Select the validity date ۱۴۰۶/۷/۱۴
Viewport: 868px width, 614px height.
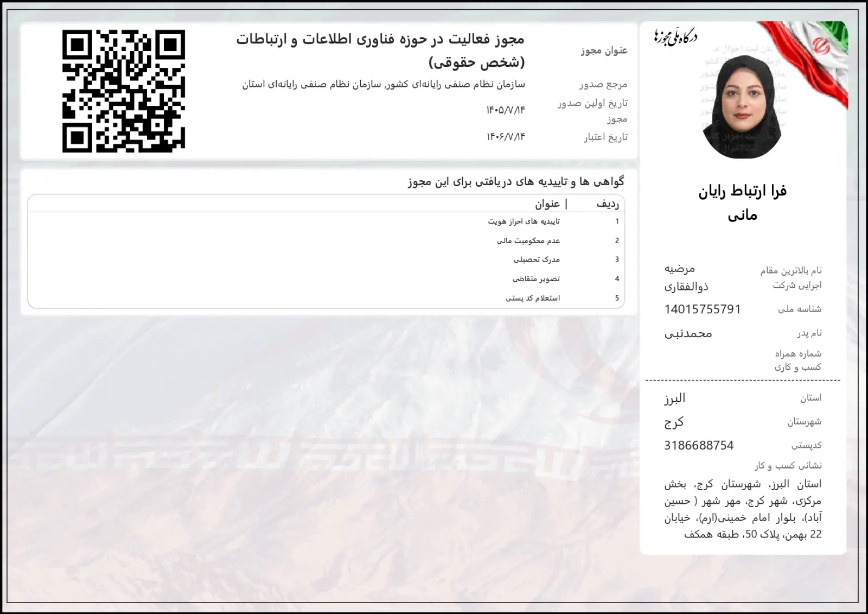click(x=506, y=137)
